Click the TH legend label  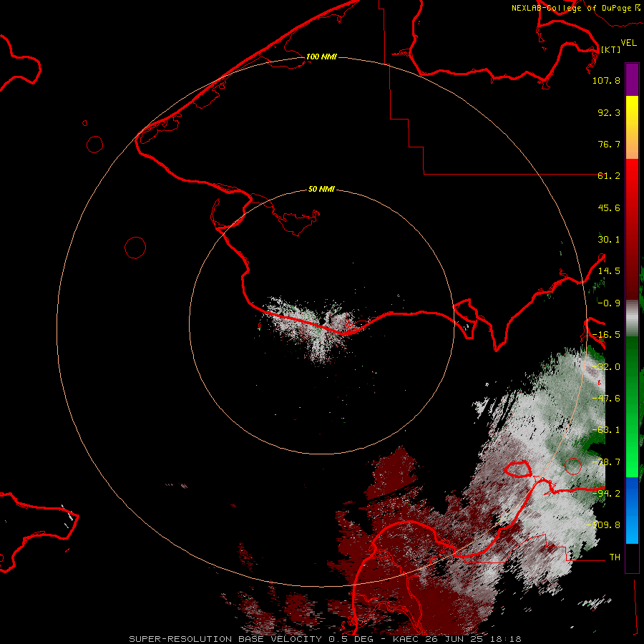(615, 557)
